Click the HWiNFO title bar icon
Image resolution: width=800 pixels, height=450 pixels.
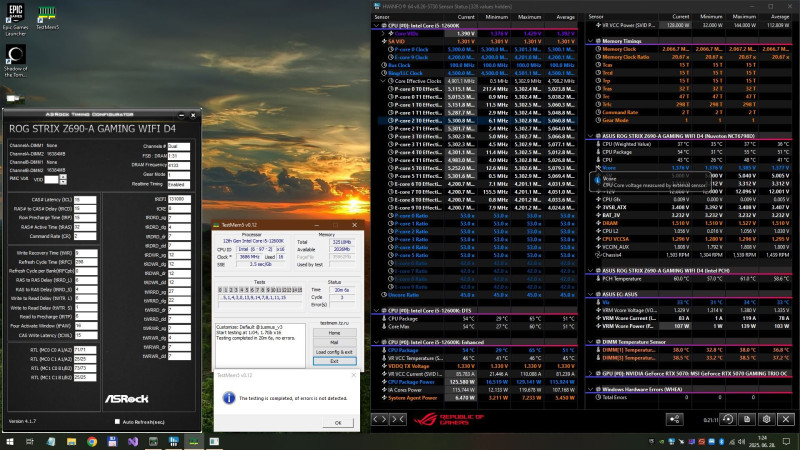[377, 6]
